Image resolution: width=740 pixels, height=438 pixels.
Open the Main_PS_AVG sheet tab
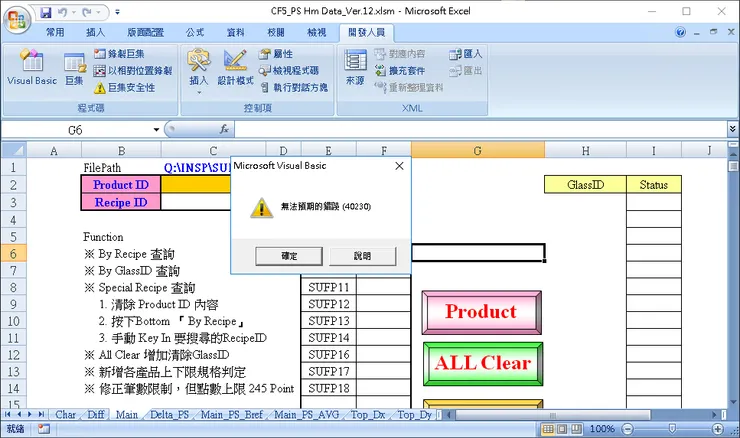point(307,414)
